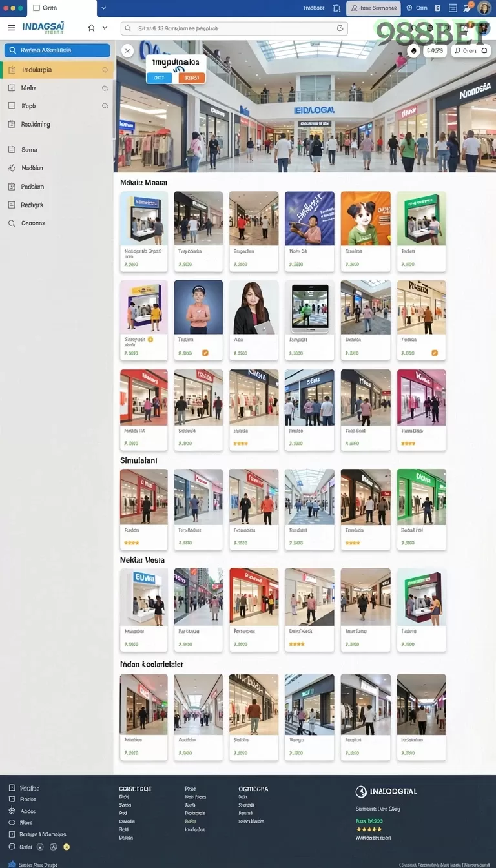This screenshot has height=868, width=496.
Task: Click the orange badge on second row last card
Action: pos(435,353)
